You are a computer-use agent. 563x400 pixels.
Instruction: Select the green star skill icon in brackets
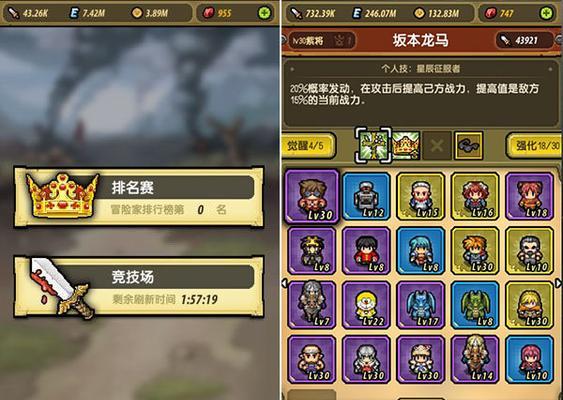tap(374, 145)
